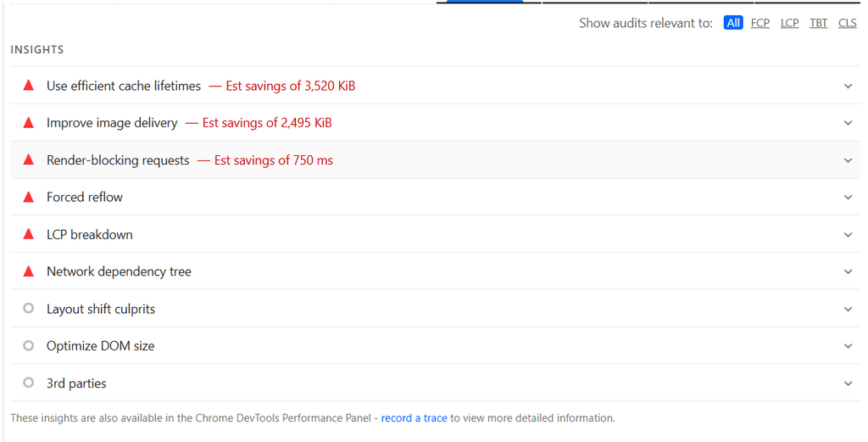The width and height of the screenshot is (868, 442).
Task: Show only TBT relevant audits
Action: [818, 23]
